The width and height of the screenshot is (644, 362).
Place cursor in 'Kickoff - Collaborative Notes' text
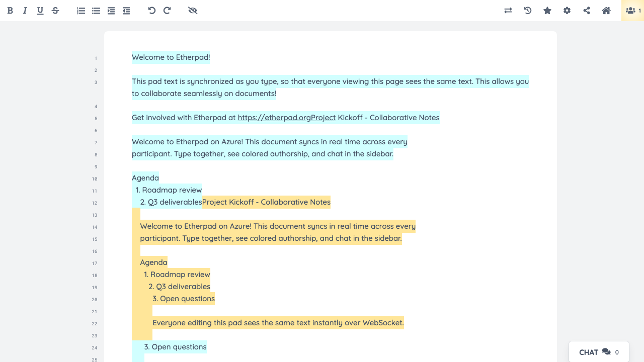pos(389,118)
